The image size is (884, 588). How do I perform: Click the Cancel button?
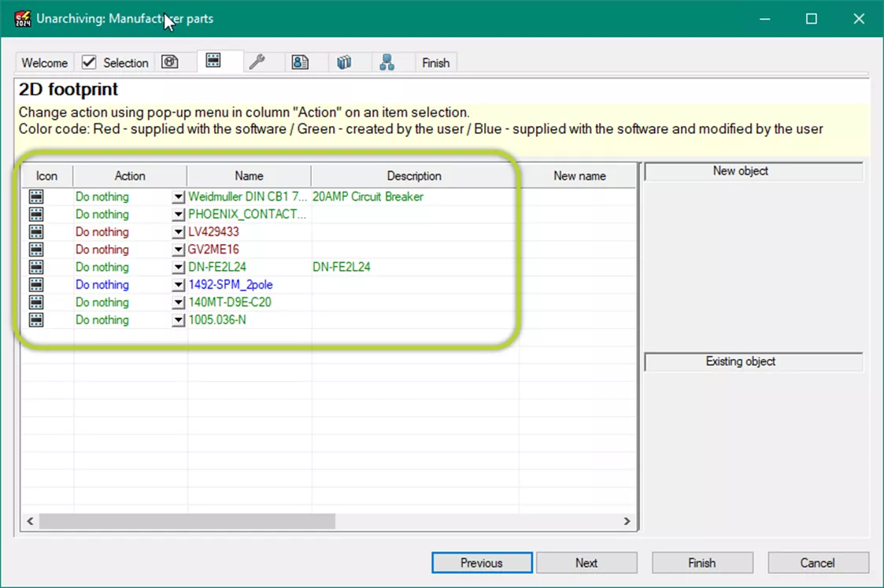818,563
